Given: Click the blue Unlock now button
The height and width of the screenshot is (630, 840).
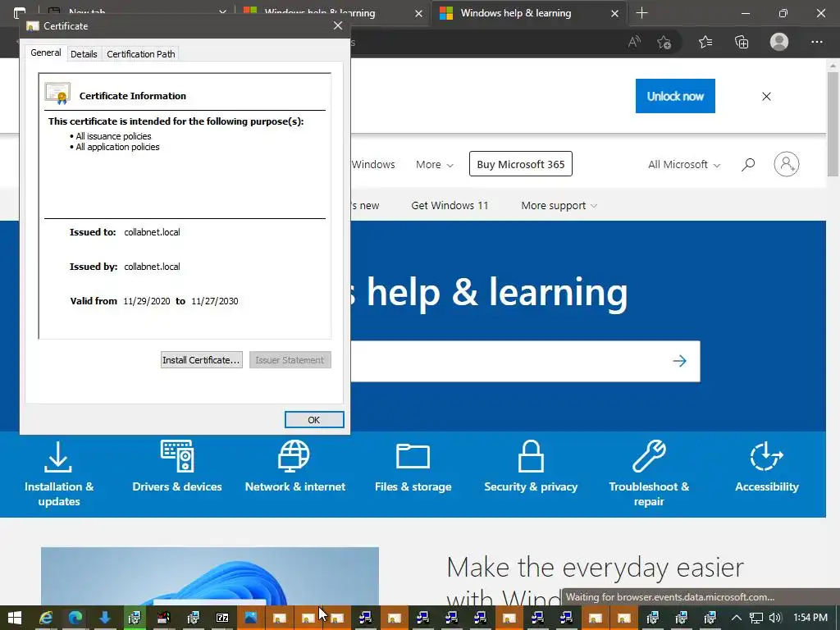Looking at the screenshot, I should tap(675, 96).
